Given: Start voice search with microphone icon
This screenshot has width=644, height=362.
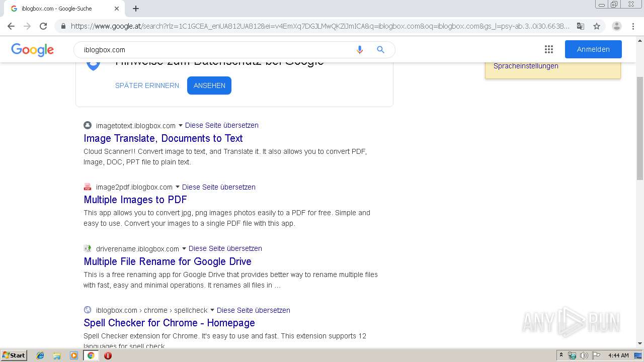Looking at the screenshot, I should pos(359,50).
